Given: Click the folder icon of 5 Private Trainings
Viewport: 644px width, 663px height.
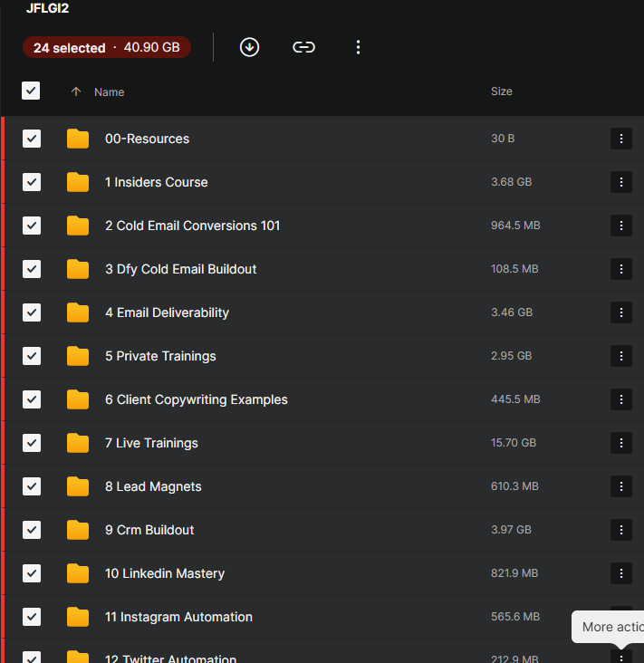Looking at the screenshot, I should pos(78,356).
